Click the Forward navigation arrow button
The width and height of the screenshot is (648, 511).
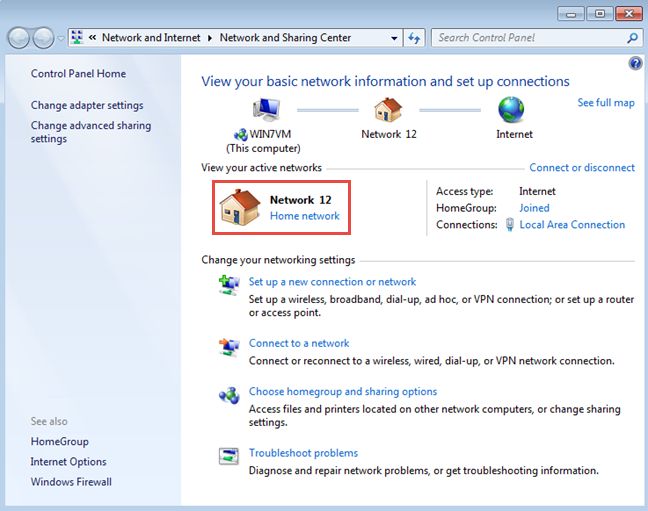point(43,38)
